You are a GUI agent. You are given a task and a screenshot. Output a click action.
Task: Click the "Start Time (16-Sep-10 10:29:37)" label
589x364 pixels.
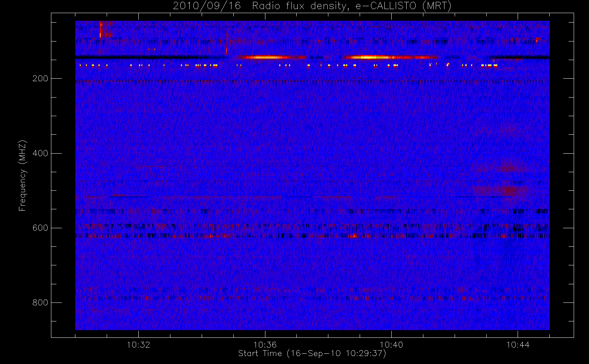(x=312, y=353)
